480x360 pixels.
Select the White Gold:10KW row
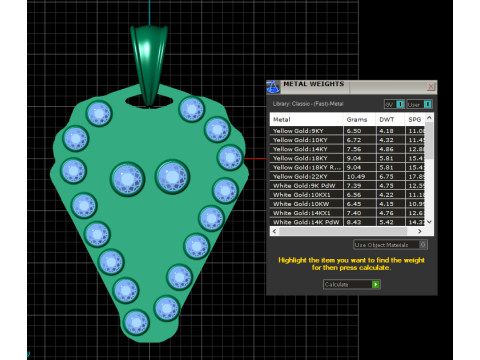tap(347, 204)
